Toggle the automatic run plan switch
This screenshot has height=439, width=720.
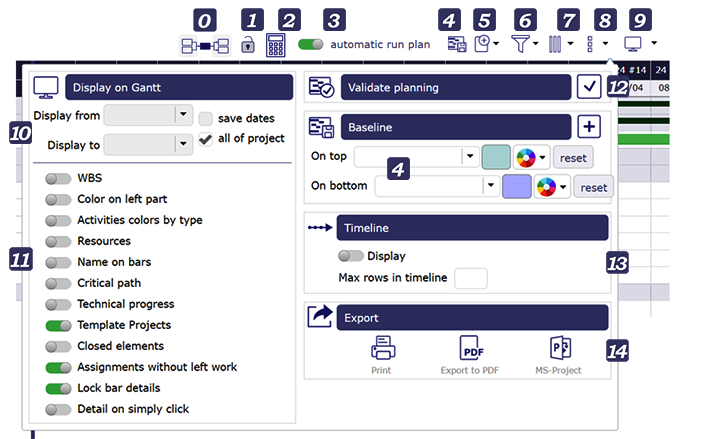coord(310,44)
